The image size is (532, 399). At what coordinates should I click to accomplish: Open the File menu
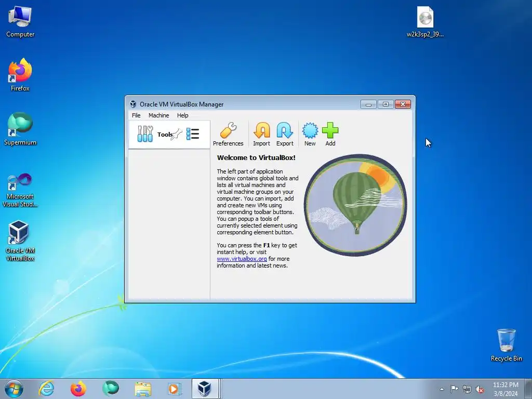(x=136, y=115)
